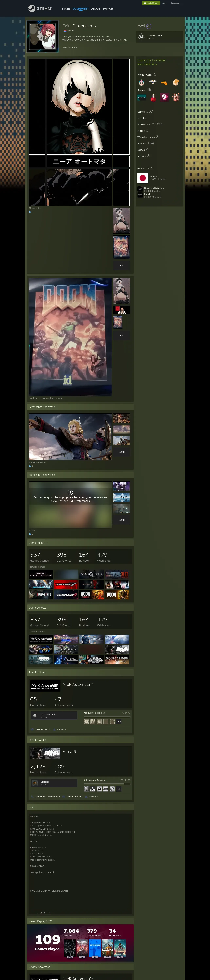The height and width of the screenshot is (980, 210).
Task: Open the gift boxes badge
Action: pos(176,97)
